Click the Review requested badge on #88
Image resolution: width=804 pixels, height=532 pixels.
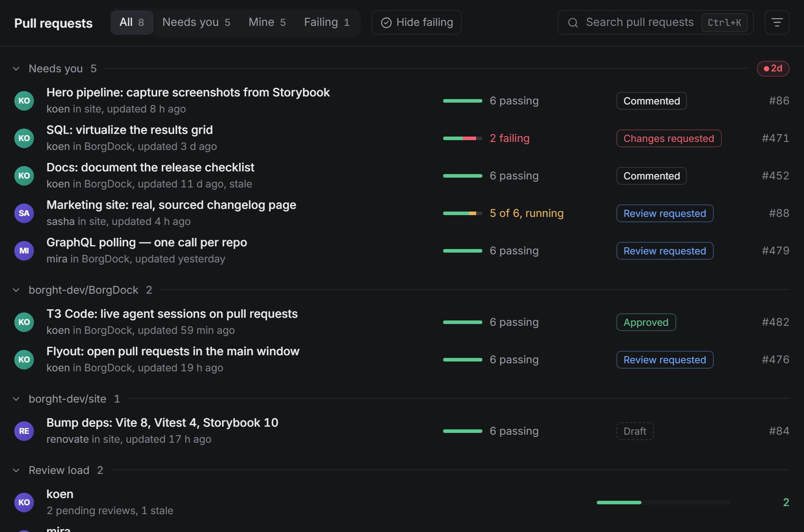tap(665, 213)
